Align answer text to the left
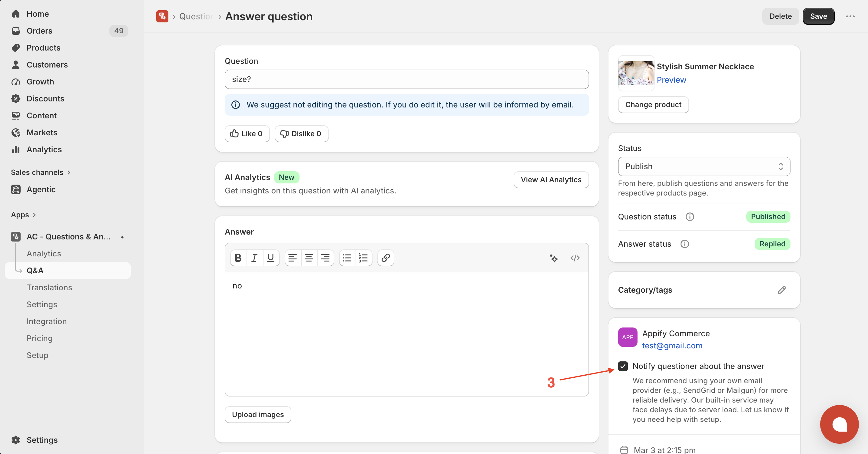Screen dimensions: 868x454 (x=293, y=258)
